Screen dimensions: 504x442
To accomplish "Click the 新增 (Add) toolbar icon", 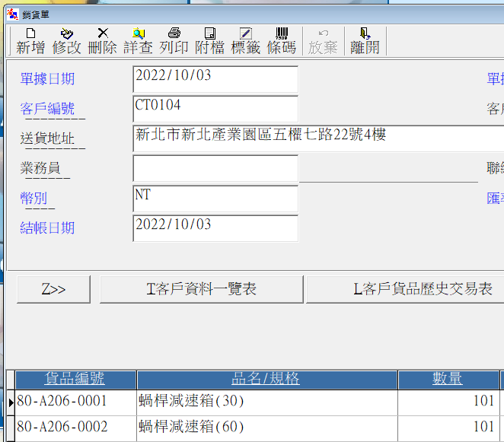I will point(30,40).
